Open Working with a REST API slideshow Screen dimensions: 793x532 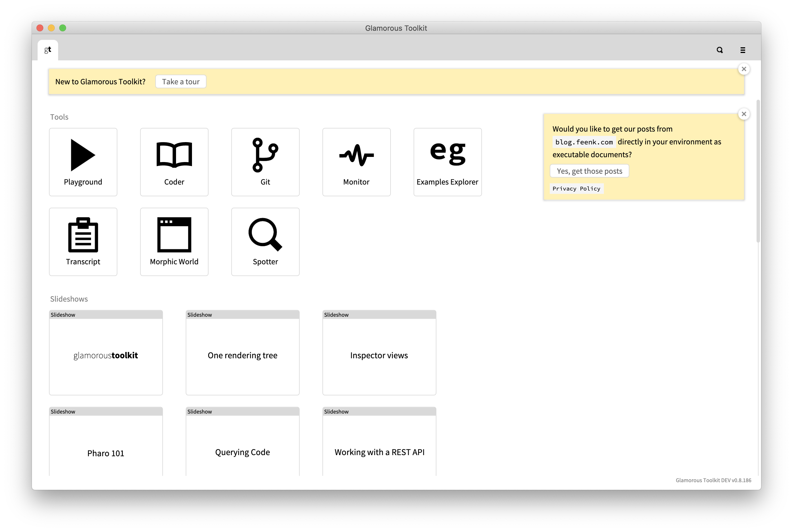[379, 441]
